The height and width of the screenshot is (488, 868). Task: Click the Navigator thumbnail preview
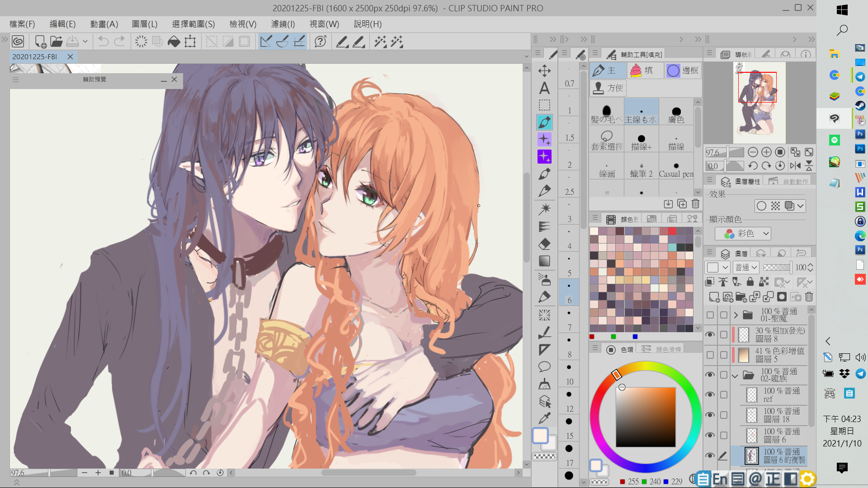pos(759,103)
